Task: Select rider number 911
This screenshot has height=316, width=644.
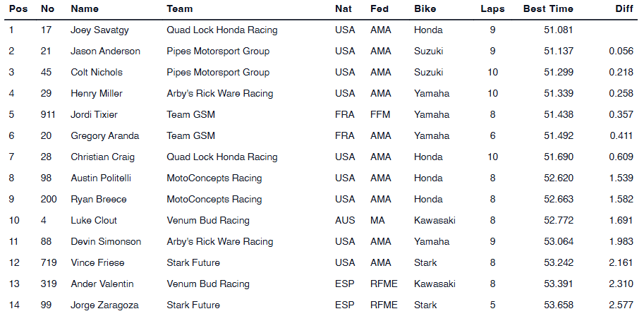Action: (49, 115)
